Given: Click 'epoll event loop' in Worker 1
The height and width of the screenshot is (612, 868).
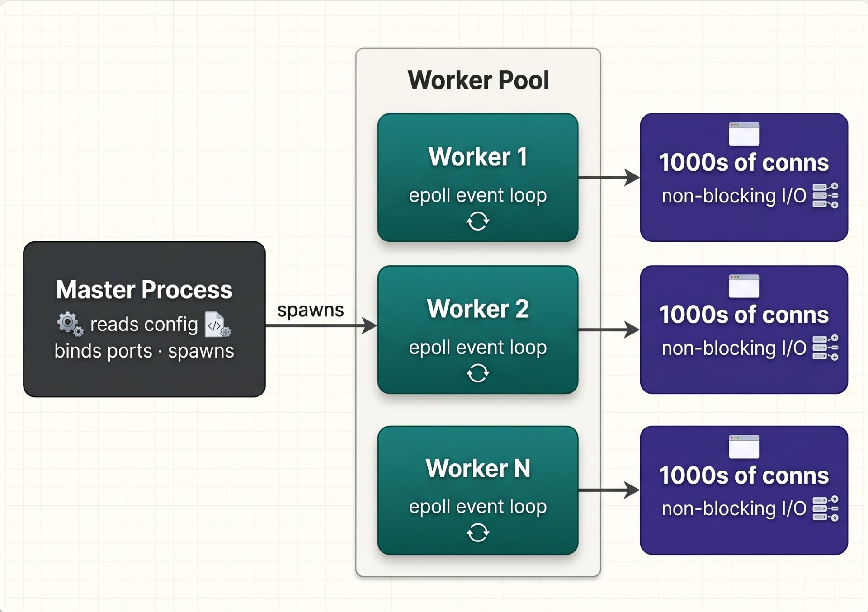Looking at the screenshot, I should coord(478,196).
